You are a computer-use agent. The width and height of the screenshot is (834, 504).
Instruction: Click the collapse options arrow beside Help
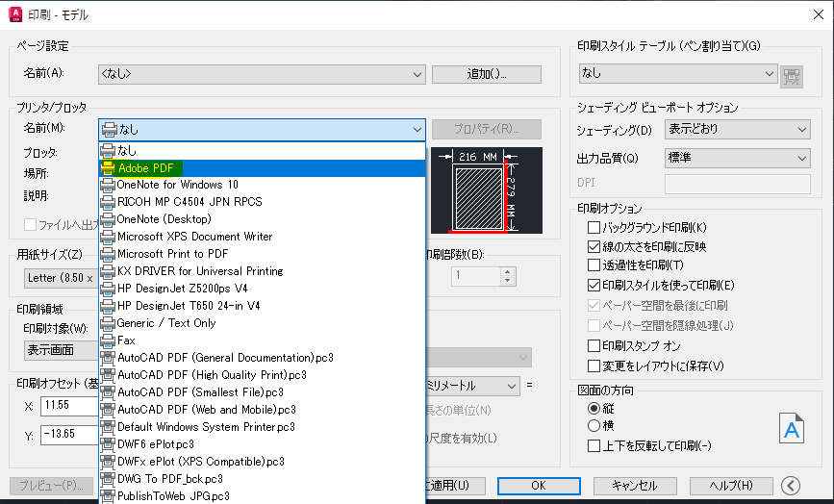pos(791,486)
